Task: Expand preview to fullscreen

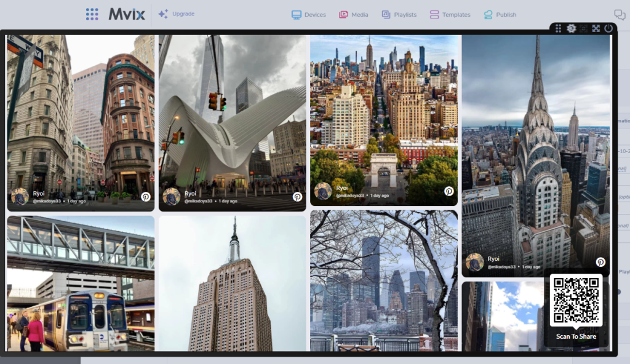Action: [596, 28]
